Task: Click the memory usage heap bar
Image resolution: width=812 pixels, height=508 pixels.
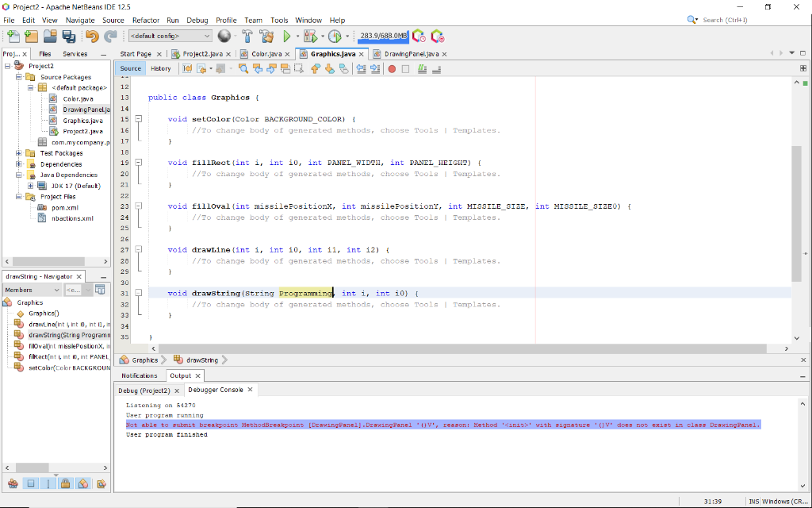Action: [382, 36]
